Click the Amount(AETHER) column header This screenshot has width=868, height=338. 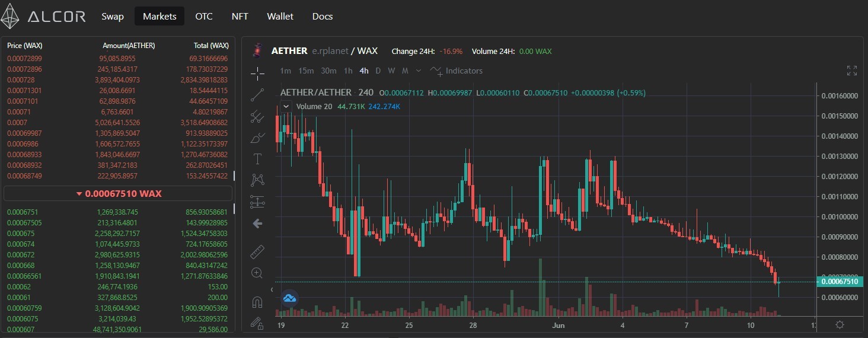[x=129, y=46]
